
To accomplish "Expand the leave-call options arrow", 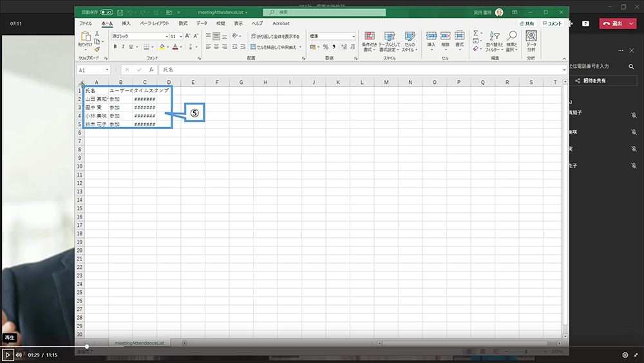I will coord(631,23).
